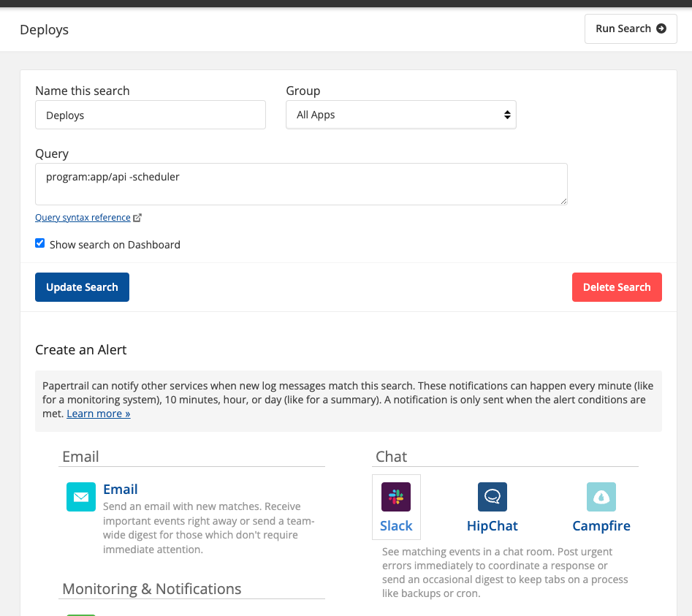Click the Update Search button
This screenshot has height=616, width=692.
pos(82,287)
